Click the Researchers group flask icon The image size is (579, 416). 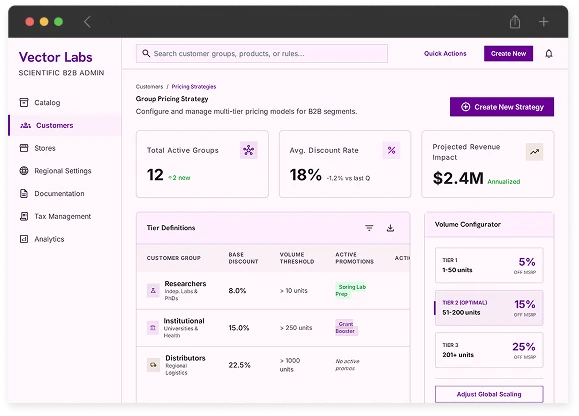tap(153, 290)
